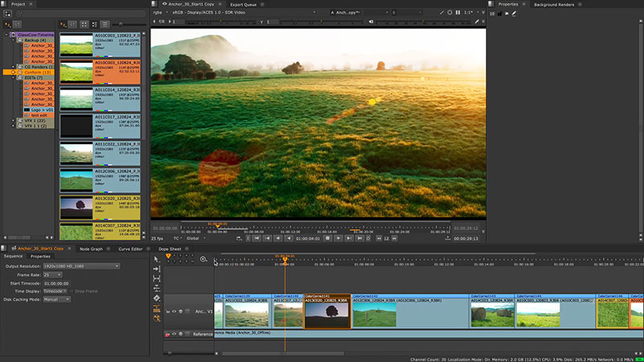The height and width of the screenshot is (362, 644).
Task: Click the playback loop mode icon
Action: [x=238, y=238]
